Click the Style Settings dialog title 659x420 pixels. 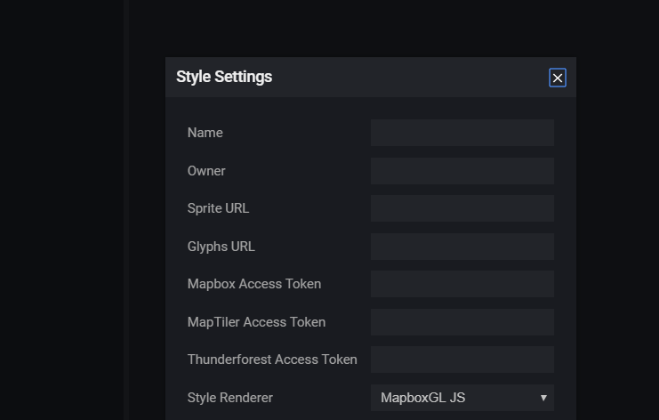(x=224, y=77)
